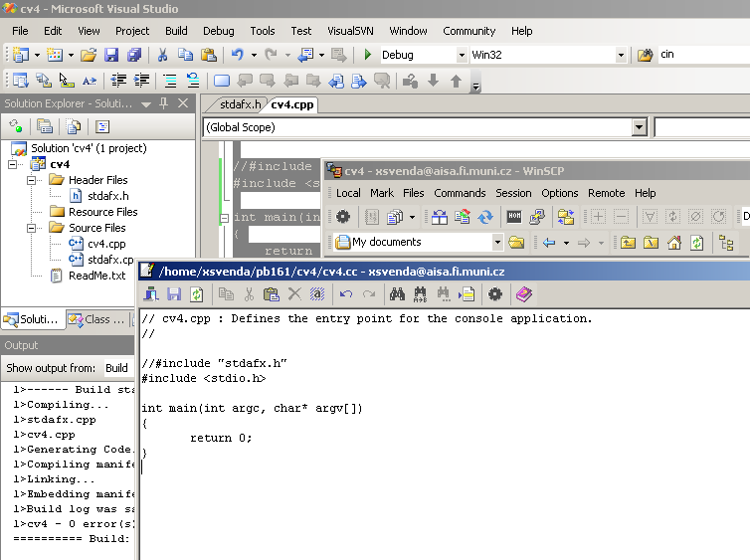Click WinSCP Parent directory icon

point(628,243)
